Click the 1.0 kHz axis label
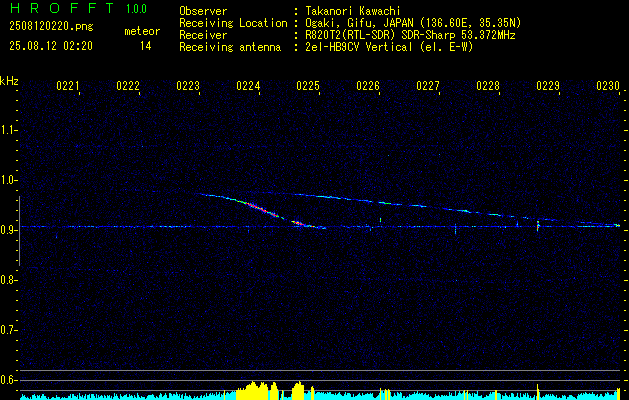Image resolution: width=629 pixels, height=400 pixels. [8, 180]
